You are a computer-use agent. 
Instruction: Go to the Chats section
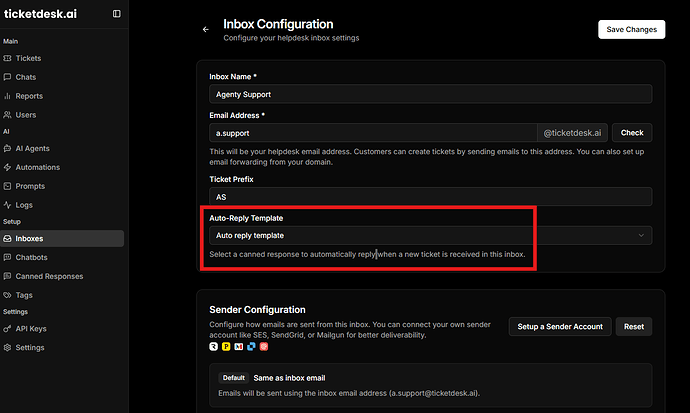[x=26, y=77]
